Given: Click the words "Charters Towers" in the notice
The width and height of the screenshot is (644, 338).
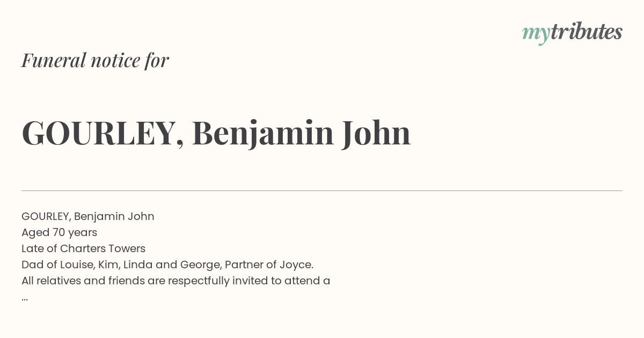Looking at the screenshot, I should [x=103, y=248].
